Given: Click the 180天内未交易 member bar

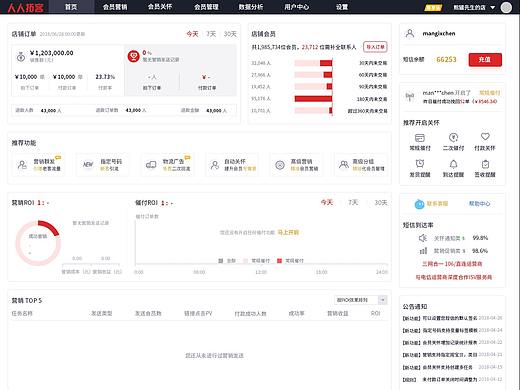Looking at the screenshot, I should [313, 99].
